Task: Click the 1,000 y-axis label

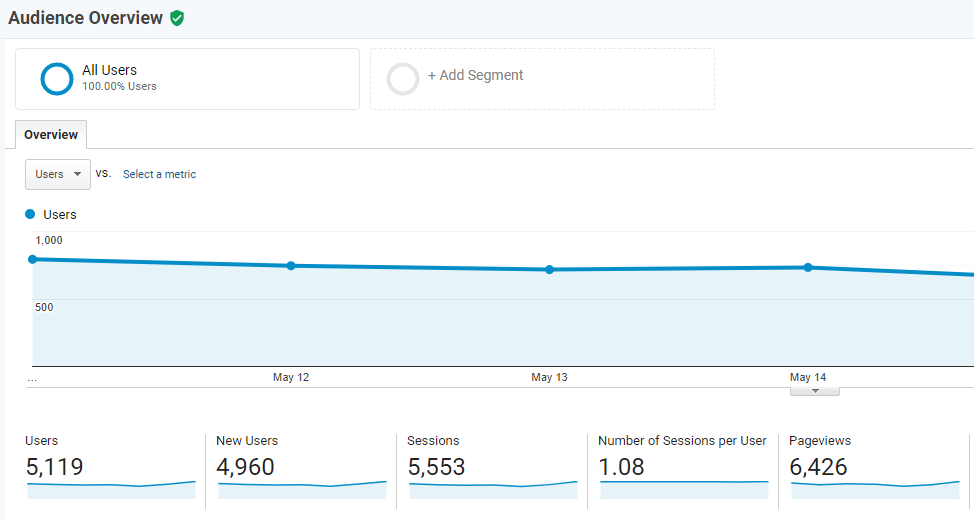Action: click(x=48, y=240)
